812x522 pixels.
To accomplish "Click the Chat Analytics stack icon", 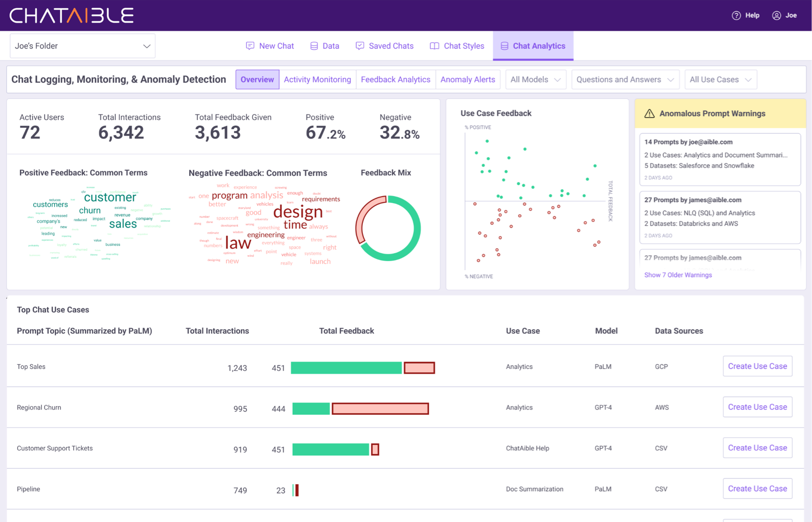I will point(504,46).
